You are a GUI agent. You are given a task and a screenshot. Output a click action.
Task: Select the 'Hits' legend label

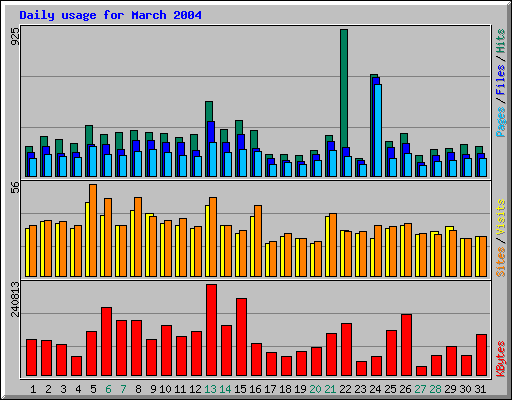coord(500,41)
